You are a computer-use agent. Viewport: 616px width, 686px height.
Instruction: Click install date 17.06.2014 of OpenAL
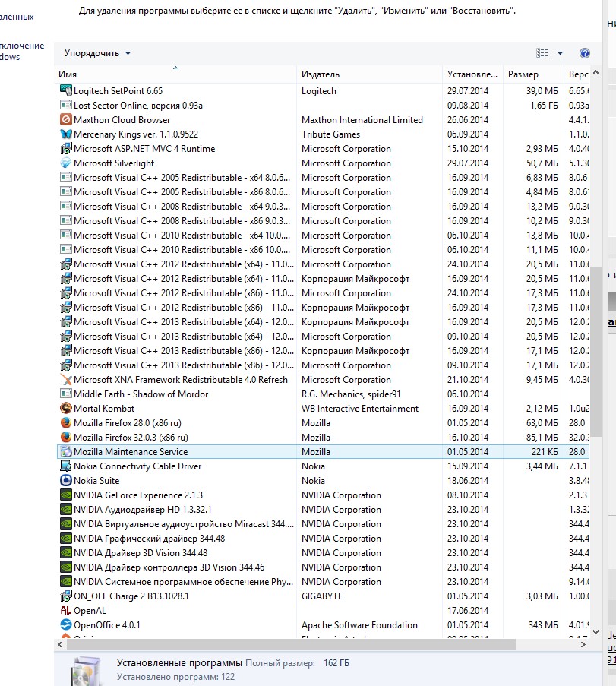468,610
